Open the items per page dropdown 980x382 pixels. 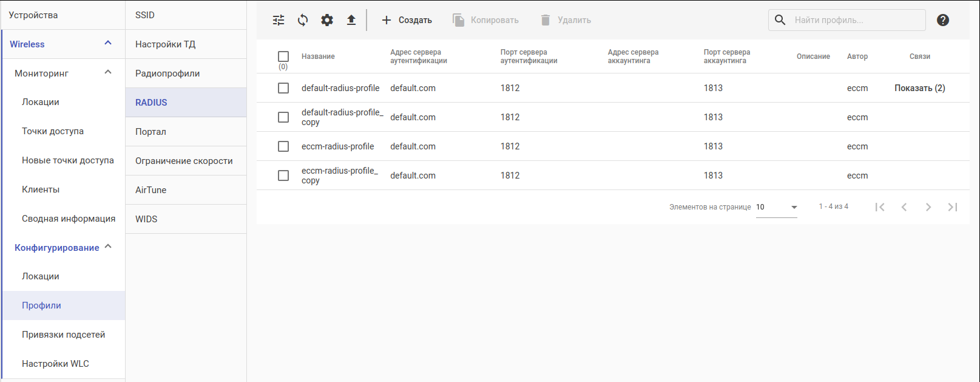[x=777, y=207]
